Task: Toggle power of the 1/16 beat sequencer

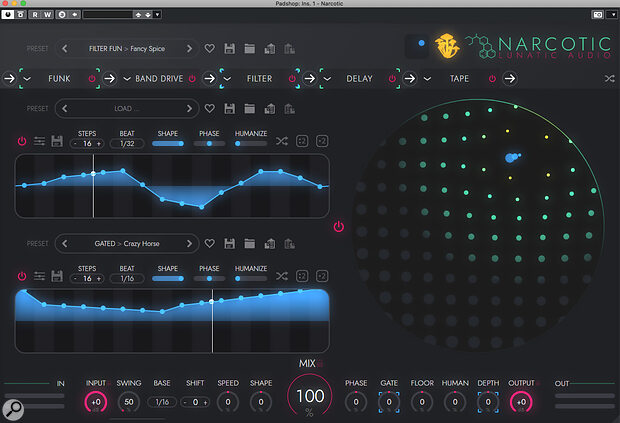Action: [22, 276]
